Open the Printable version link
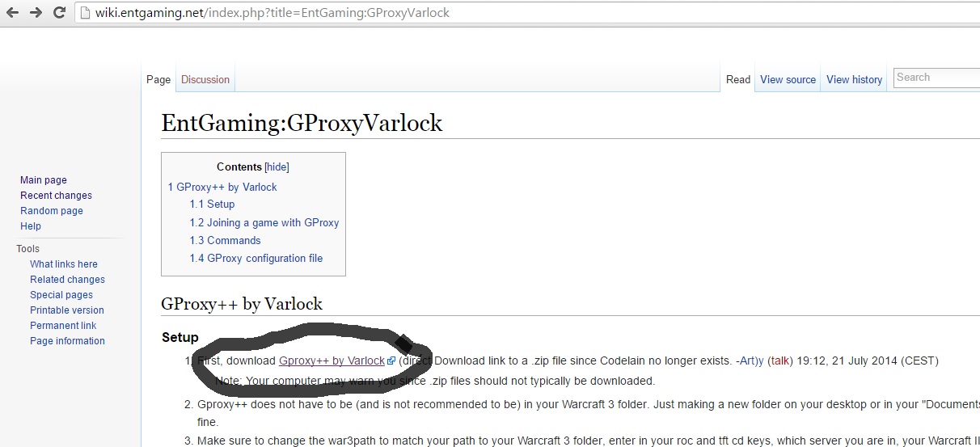This screenshot has width=980, height=447. pos(67,310)
